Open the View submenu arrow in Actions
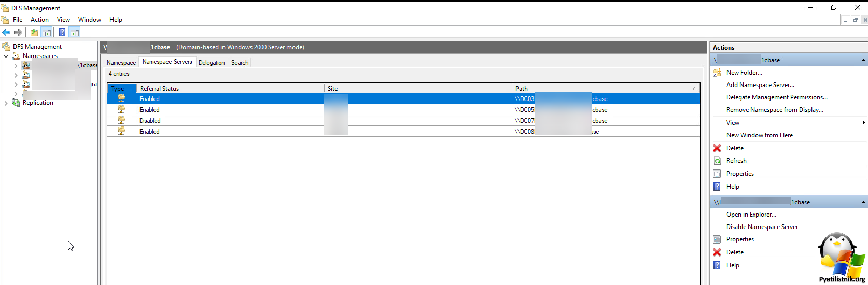Viewport: 868px width, 285px height. pyautogui.click(x=864, y=123)
